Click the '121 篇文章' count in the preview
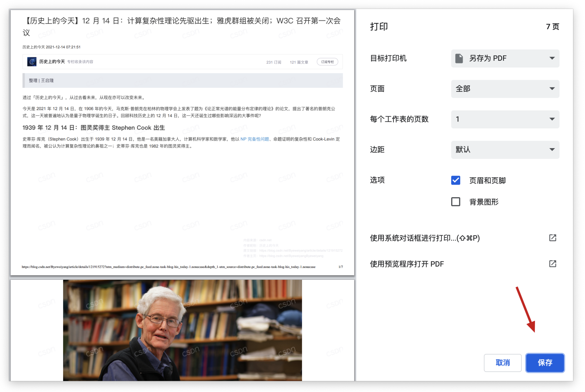The width and height of the screenshot is (585, 392). [x=299, y=62]
